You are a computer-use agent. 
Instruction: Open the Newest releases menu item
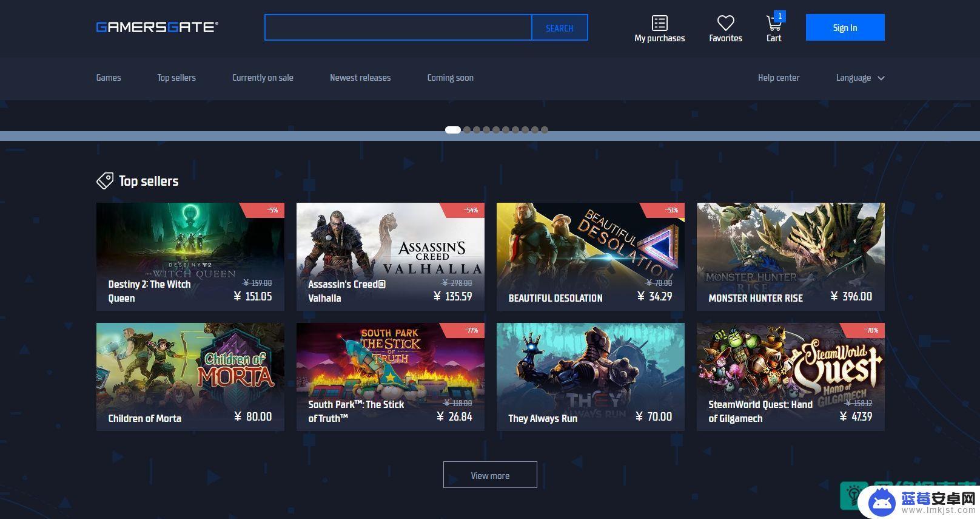360,78
